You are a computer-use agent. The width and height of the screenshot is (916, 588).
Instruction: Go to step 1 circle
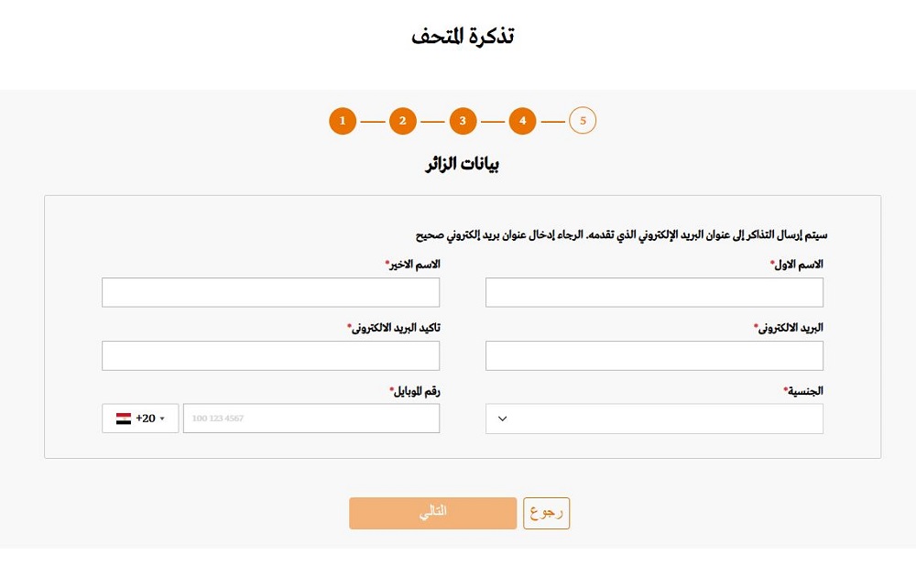point(343,121)
